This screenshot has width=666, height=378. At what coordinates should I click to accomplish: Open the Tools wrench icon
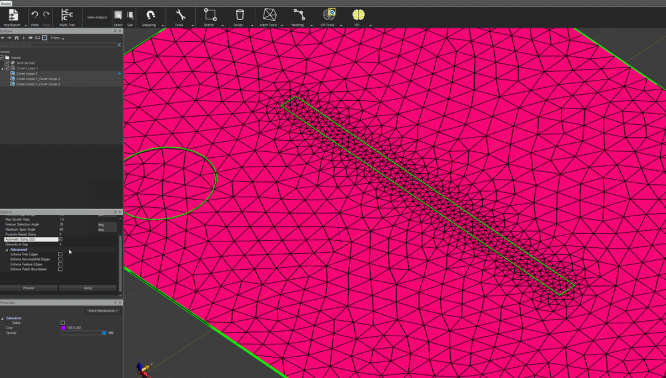[180, 15]
